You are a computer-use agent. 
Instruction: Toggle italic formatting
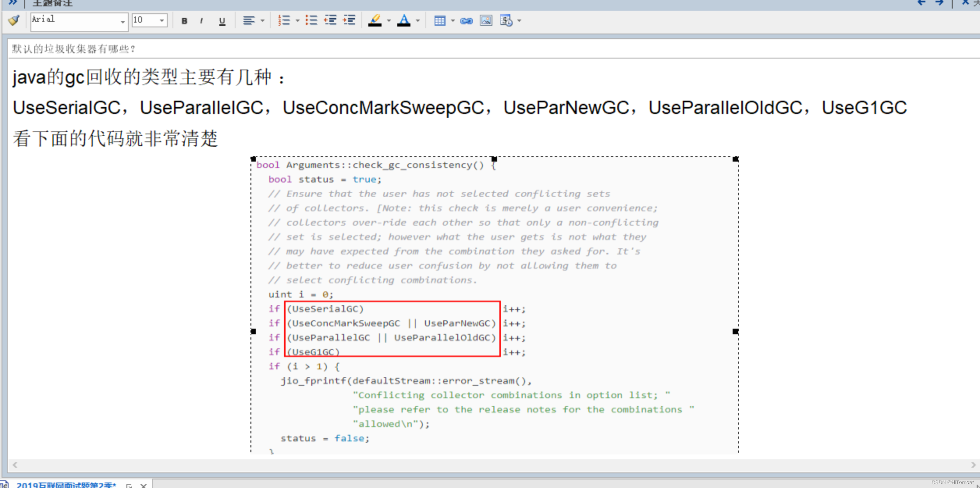tap(201, 21)
